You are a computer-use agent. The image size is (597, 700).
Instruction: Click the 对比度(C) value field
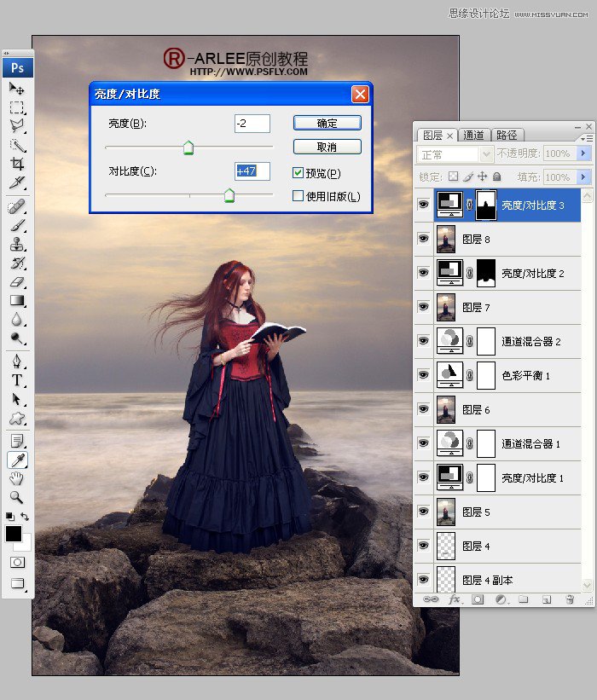coord(252,171)
